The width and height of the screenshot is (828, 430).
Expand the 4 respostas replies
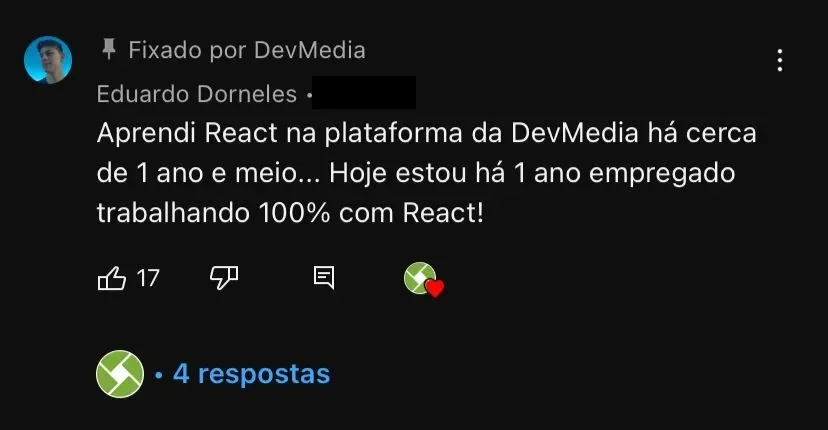coord(251,374)
